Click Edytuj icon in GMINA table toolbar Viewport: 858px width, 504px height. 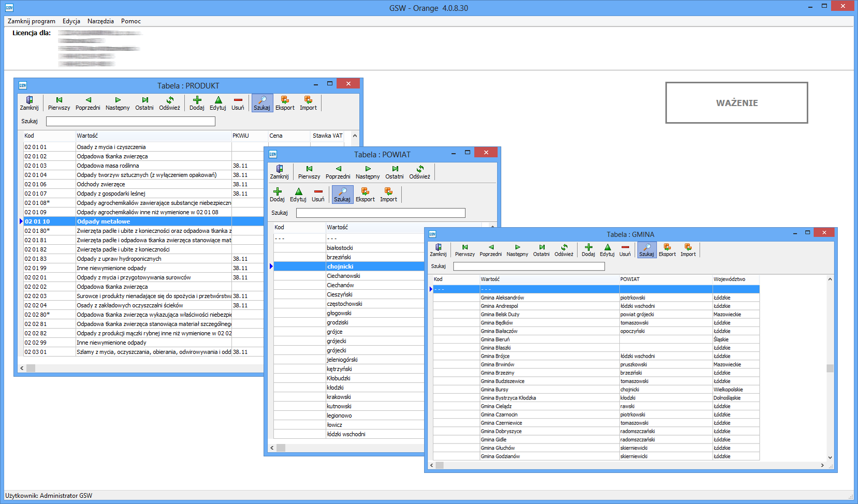607,250
